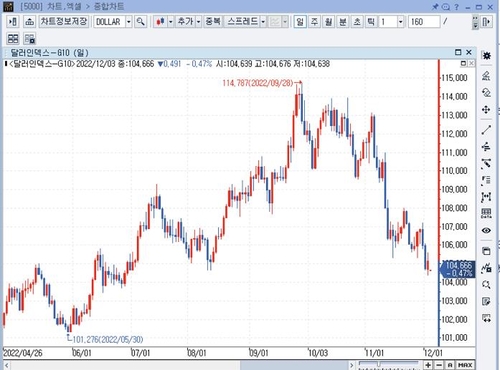Image resolution: width=500 pixels, height=370 pixels.
Task: Select the range measure bracket tool
Action: pyautogui.click(x=486, y=197)
